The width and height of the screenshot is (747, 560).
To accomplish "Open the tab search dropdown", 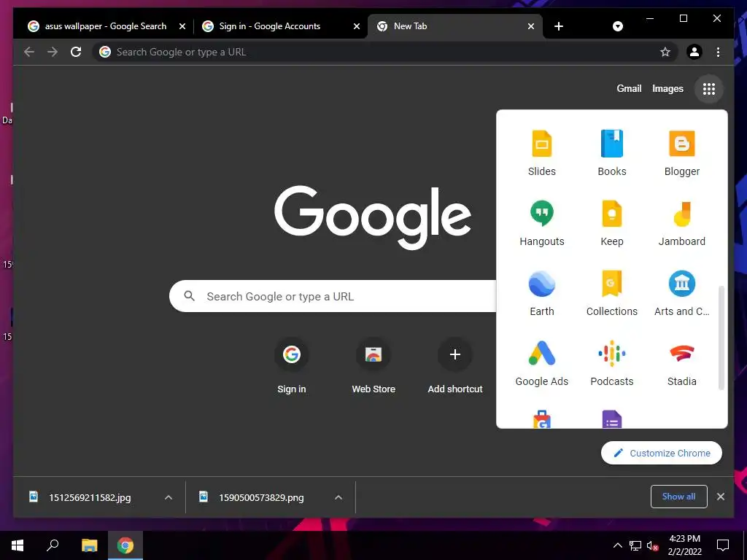I will click(x=617, y=26).
